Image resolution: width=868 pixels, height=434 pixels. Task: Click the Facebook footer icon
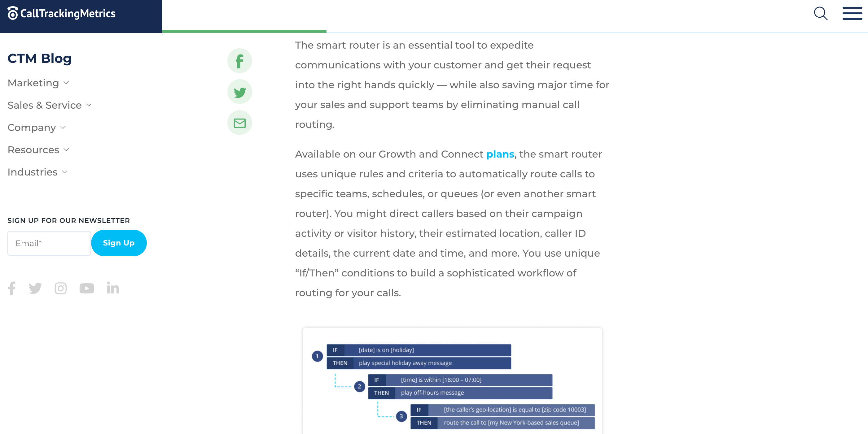[x=11, y=288]
